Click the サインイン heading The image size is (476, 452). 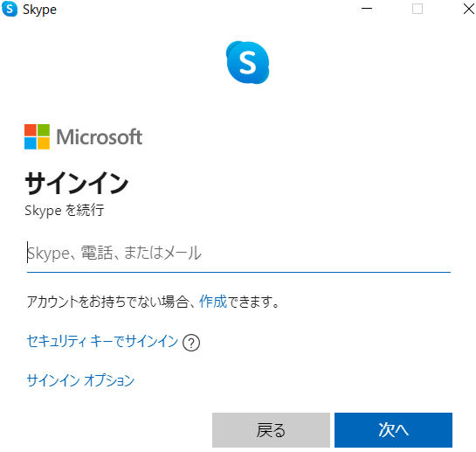[77, 183]
